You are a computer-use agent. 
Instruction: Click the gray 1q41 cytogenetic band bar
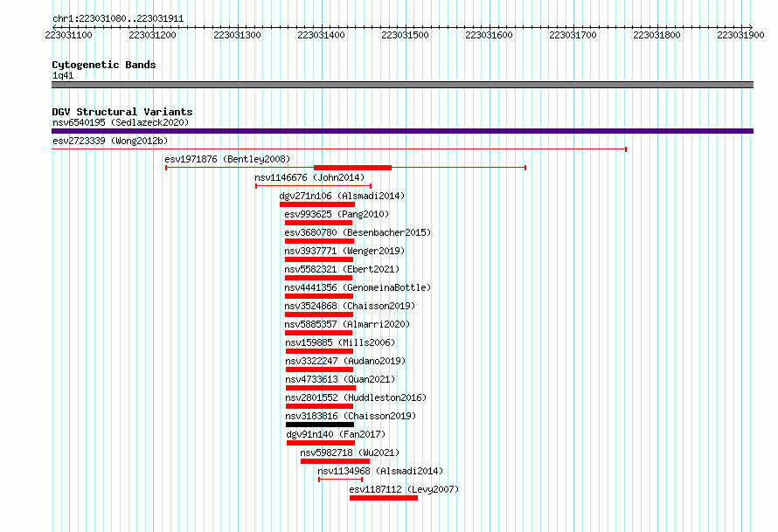tap(402, 85)
